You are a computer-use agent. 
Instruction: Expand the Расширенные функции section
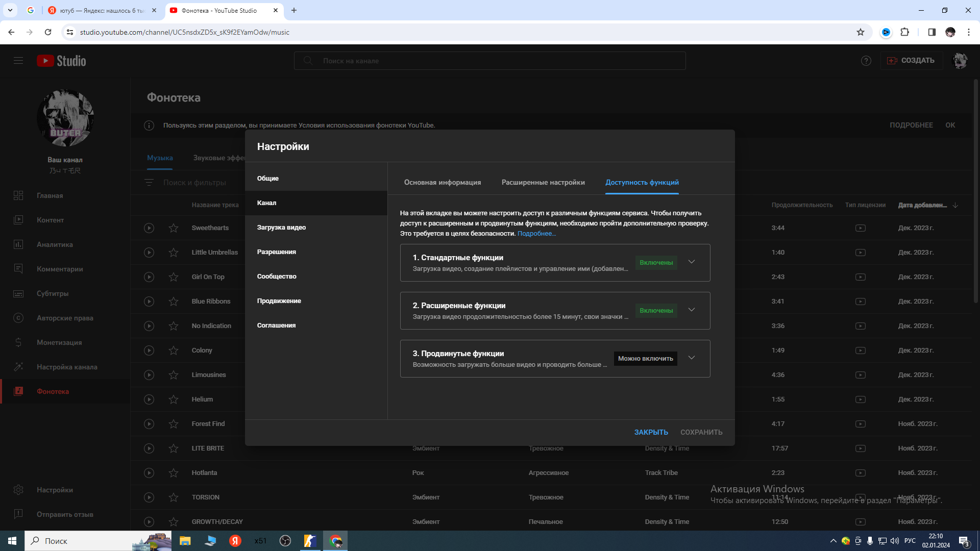point(692,310)
